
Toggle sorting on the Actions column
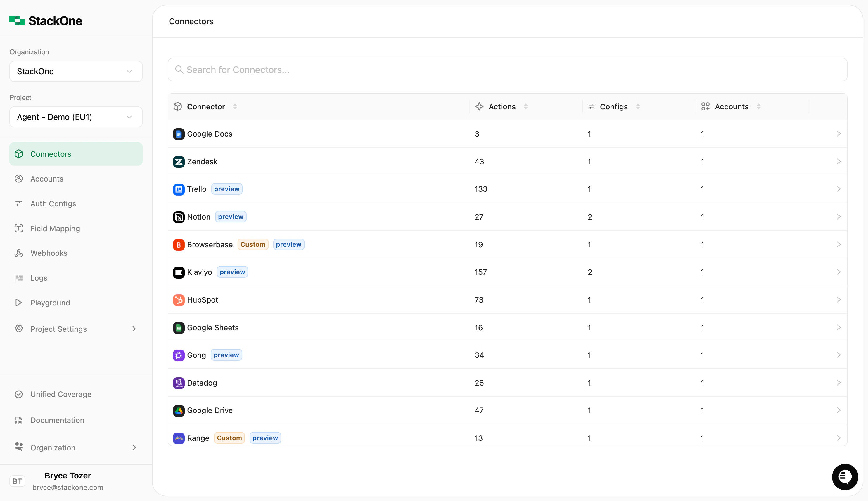point(526,106)
